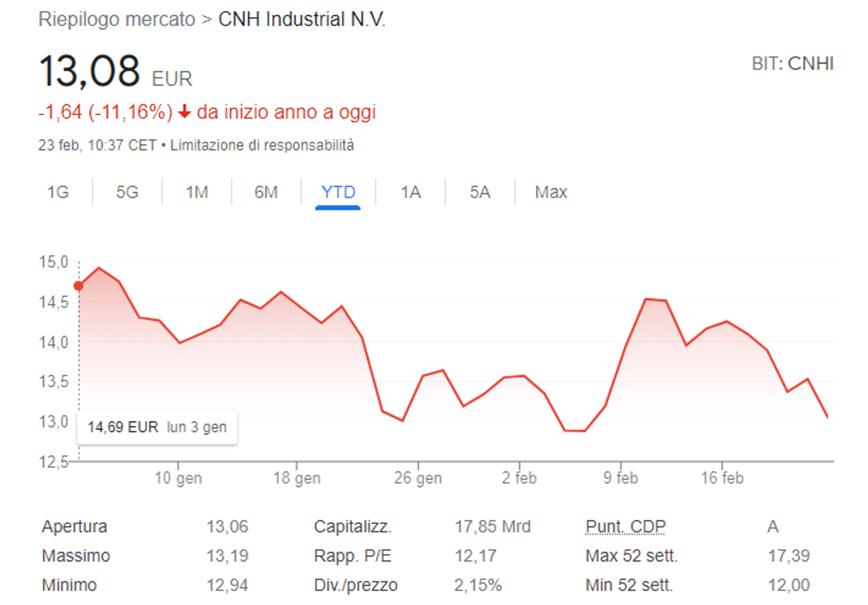Open the Limitazione di responsabilità link
The height and width of the screenshot is (605, 868).
[x=262, y=145]
